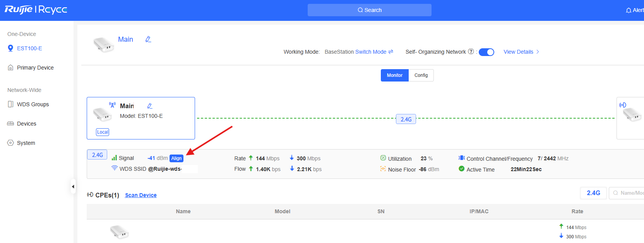Toggle the Self-Organizing Network switch

click(x=486, y=52)
